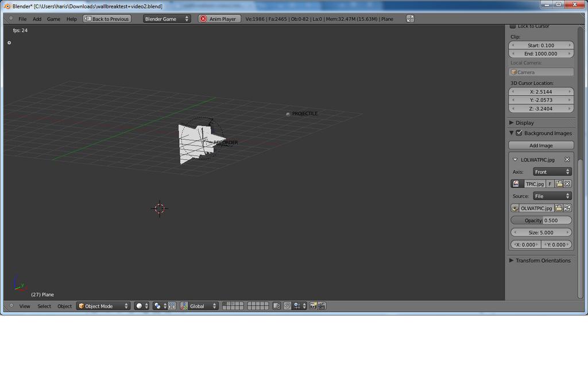Click the OLWATPIC.jpg file path field
588x376 pixels.
(x=536, y=208)
